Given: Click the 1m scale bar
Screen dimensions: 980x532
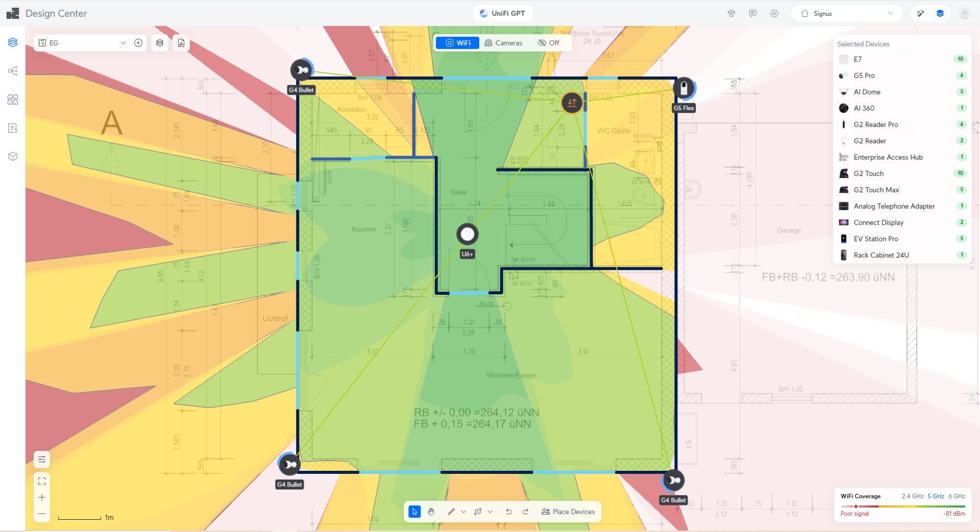Looking at the screenshot, I should (86, 518).
